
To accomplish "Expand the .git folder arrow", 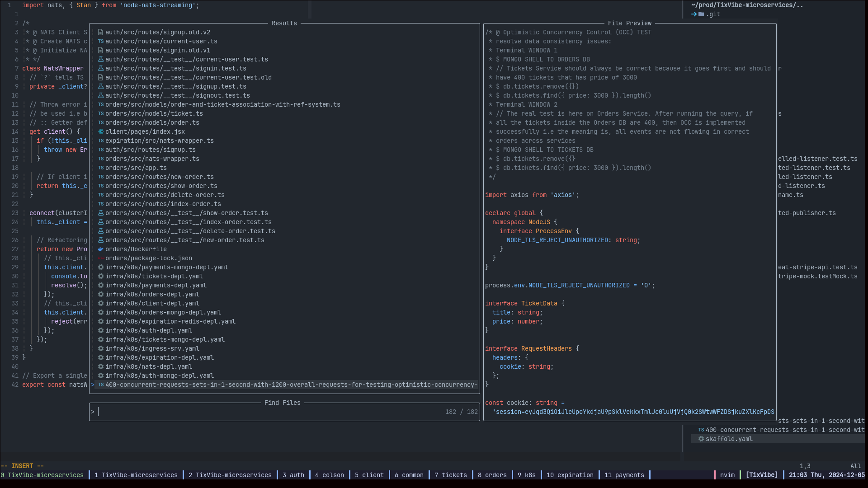I will (x=694, y=14).
